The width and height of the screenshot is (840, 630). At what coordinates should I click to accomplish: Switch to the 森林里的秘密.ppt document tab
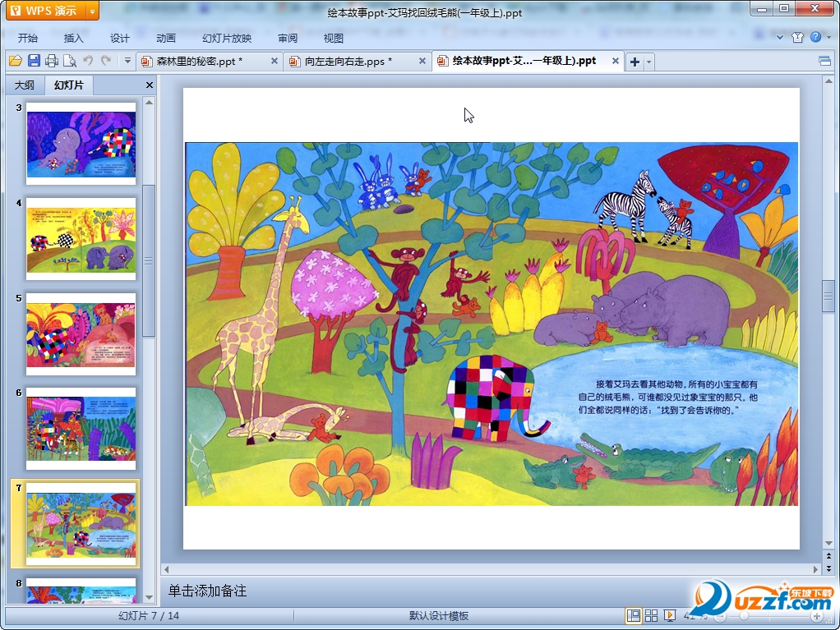(199, 62)
